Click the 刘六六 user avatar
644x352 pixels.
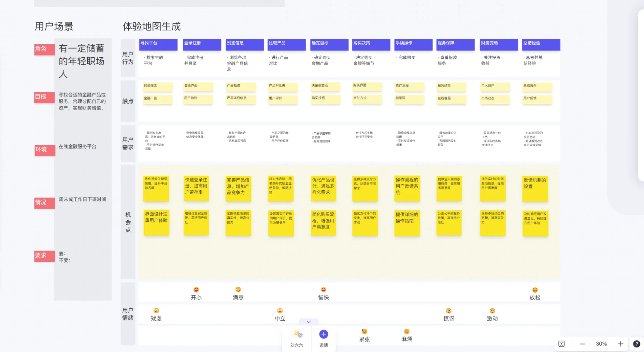(x=297, y=334)
